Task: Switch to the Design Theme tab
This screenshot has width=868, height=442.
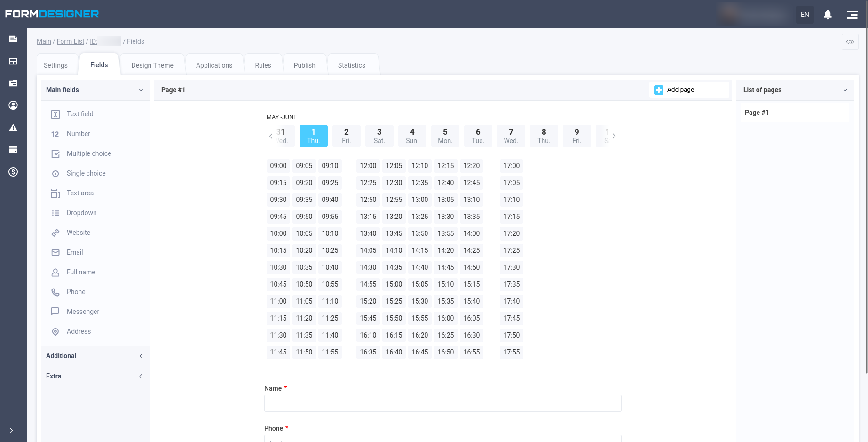Action: (x=152, y=65)
